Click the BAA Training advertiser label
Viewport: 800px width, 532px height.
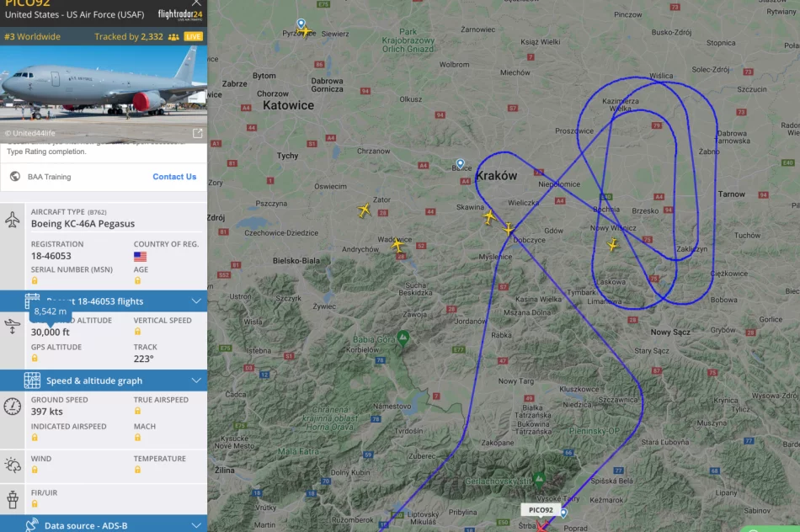(49, 177)
